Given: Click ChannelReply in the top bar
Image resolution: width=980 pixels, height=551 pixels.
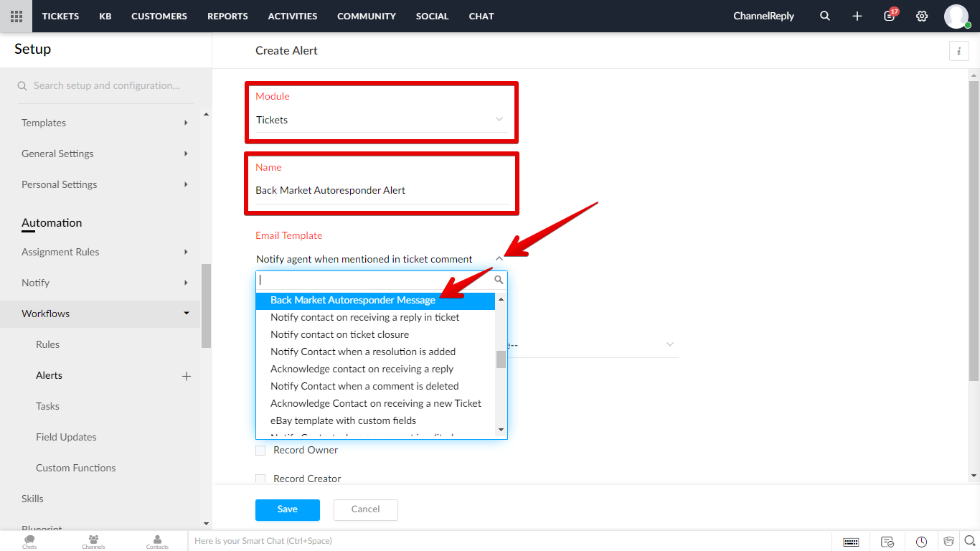Looking at the screenshot, I should [x=764, y=16].
